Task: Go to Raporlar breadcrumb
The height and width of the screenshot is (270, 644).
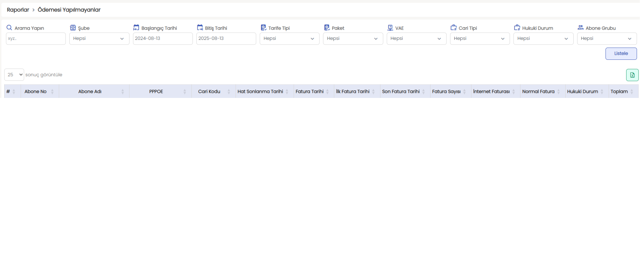Action: pyautogui.click(x=18, y=10)
